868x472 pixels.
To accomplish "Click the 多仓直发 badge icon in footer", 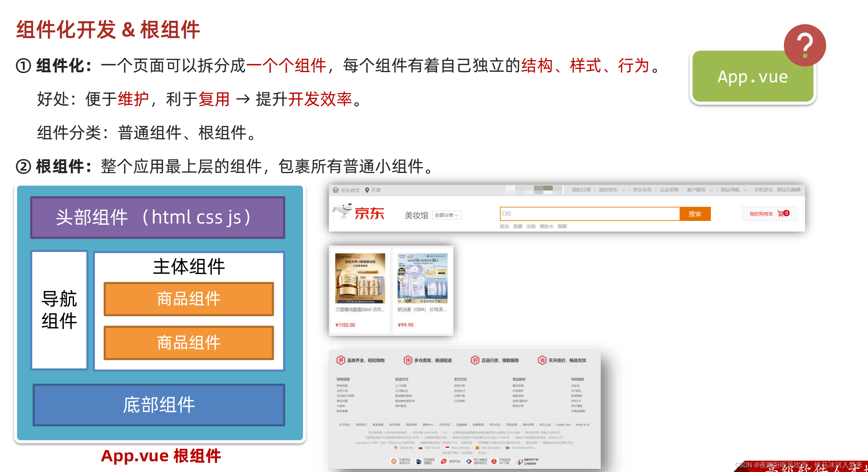I will point(408,360).
